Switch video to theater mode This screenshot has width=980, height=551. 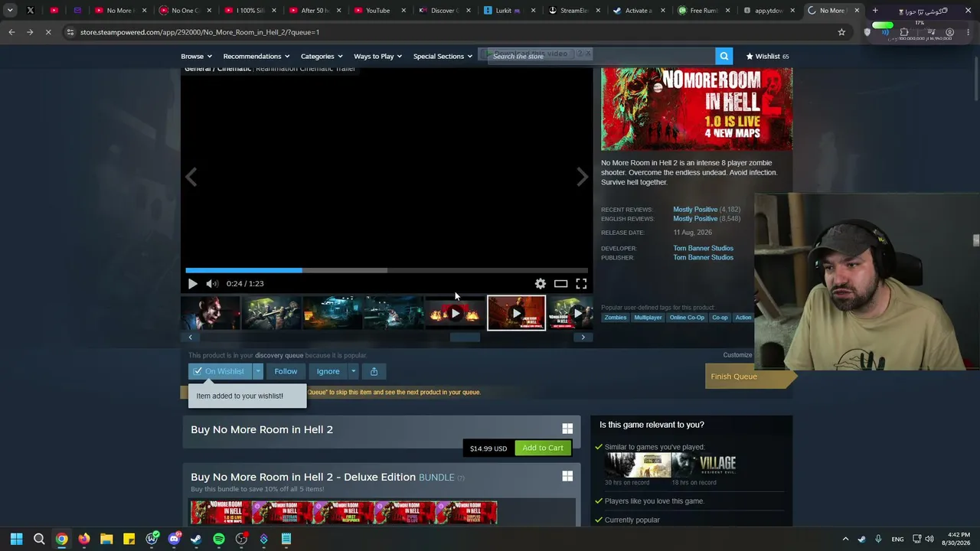(561, 284)
